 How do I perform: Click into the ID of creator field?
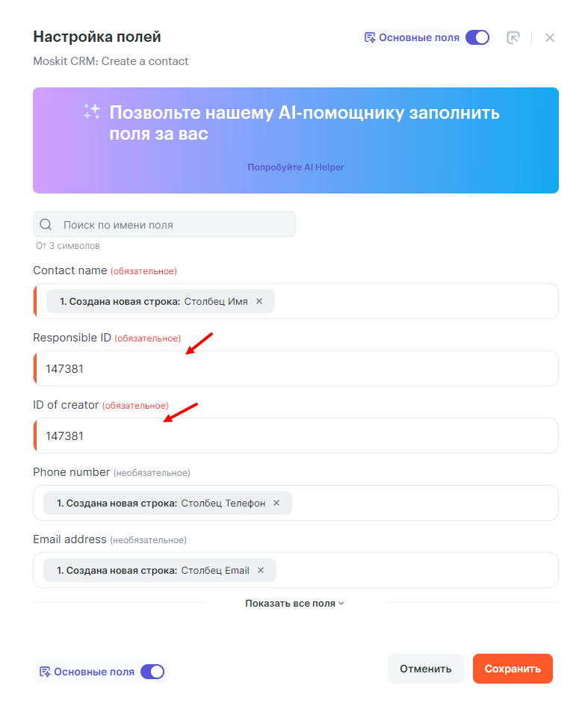click(299, 436)
